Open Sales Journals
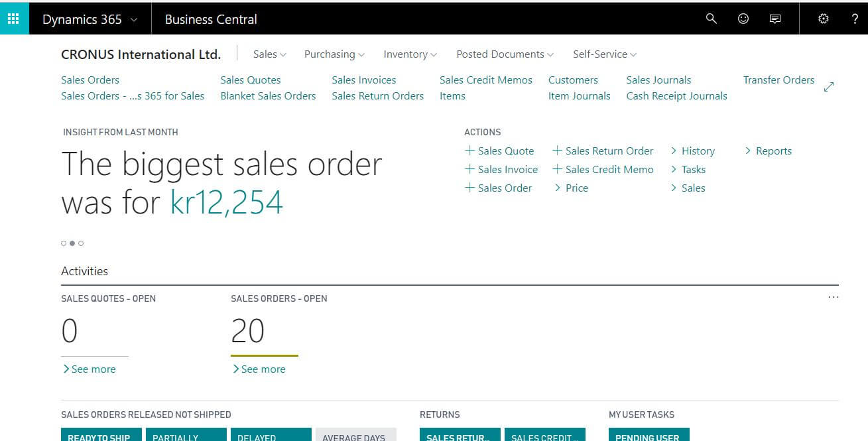 tap(658, 80)
